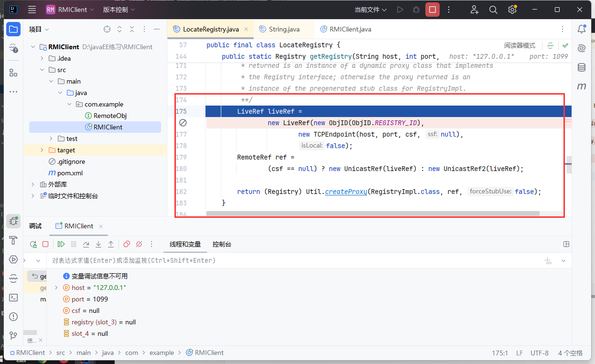The image size is (595, 364).
Task: Expand the host variable node
Action: point(56,288)
